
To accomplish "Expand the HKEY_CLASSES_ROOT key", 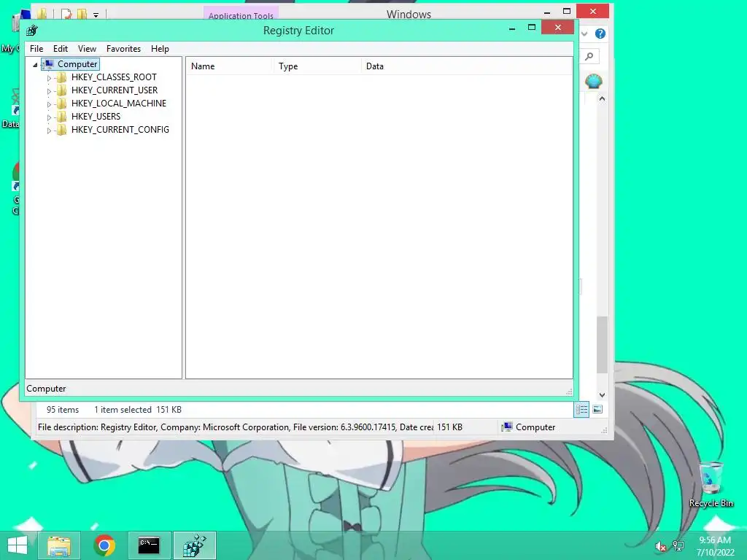I will pos(49,77).
